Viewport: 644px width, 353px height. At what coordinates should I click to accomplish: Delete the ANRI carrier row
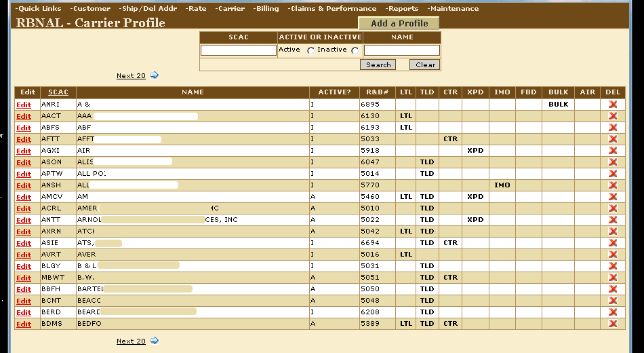613,105
